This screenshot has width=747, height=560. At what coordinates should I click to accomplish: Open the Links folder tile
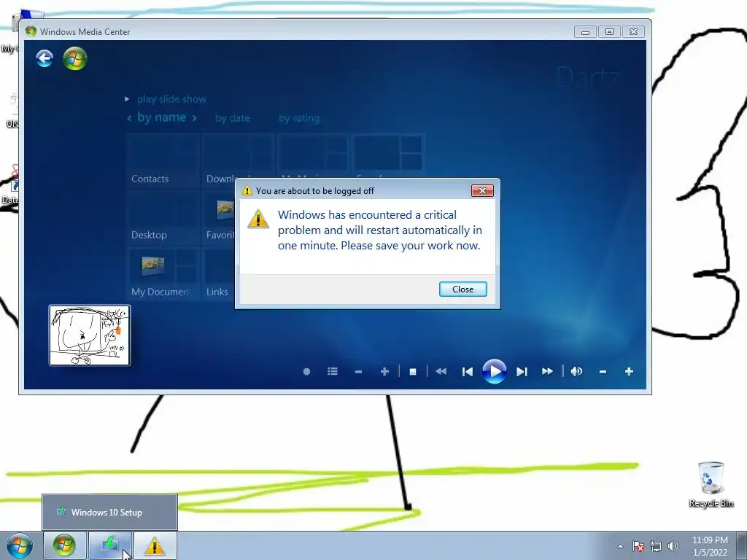pos(218,274)
